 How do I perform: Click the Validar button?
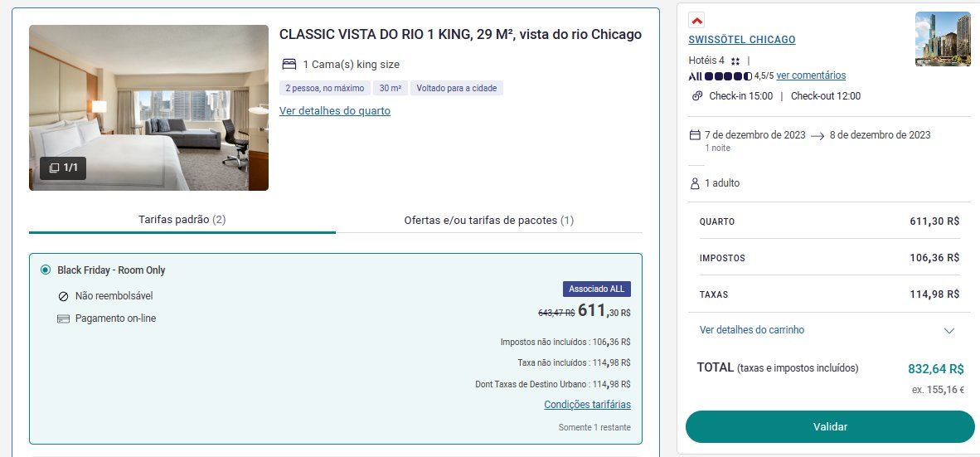(x=830, y=427)
